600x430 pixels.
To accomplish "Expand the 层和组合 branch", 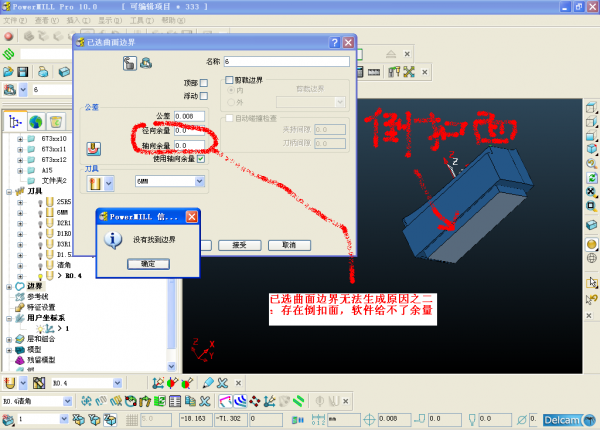I will tap(9, 339).
